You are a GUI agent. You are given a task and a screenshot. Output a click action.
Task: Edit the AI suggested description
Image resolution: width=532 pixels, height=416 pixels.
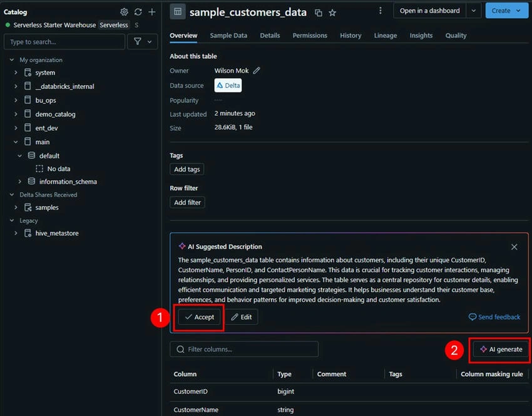[241, 317]
